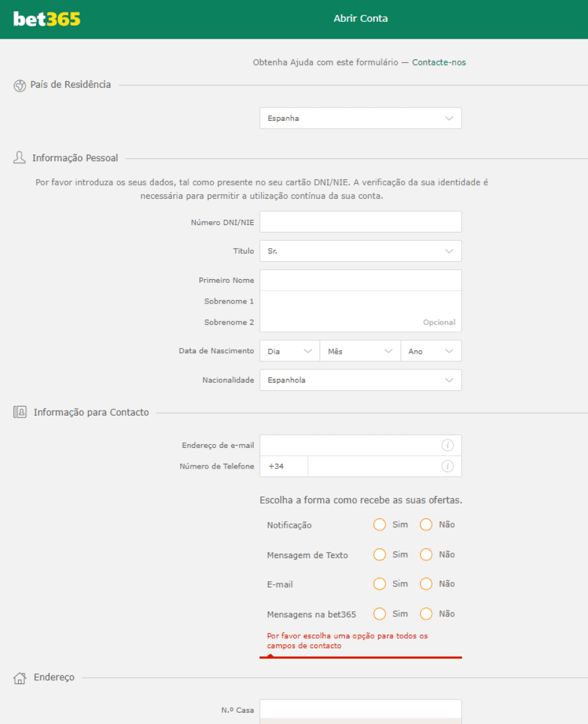Open the Contacte-nos help link
This screenshot has height=724, width=588.
click(439, 62)
